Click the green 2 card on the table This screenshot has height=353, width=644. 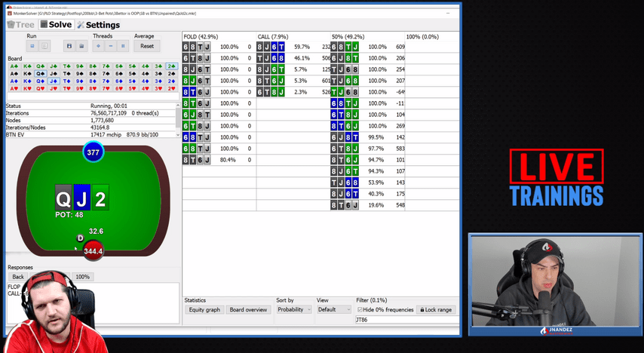(100, 198)
